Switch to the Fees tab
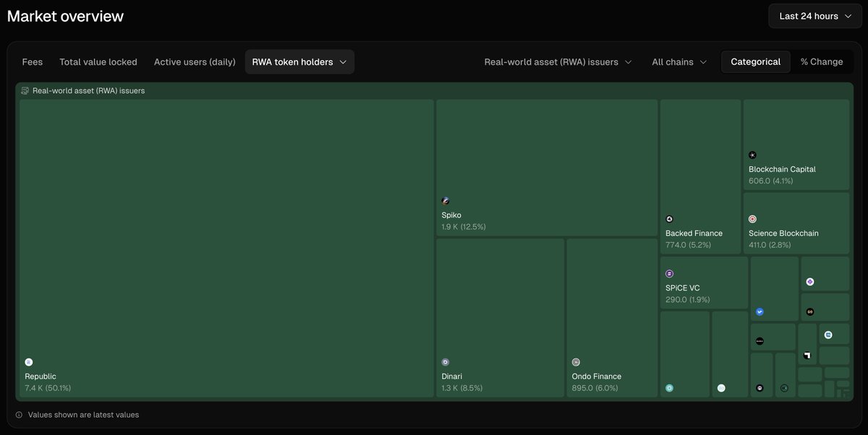The height and width of the screenshot is (435, 868). [33, 62]
